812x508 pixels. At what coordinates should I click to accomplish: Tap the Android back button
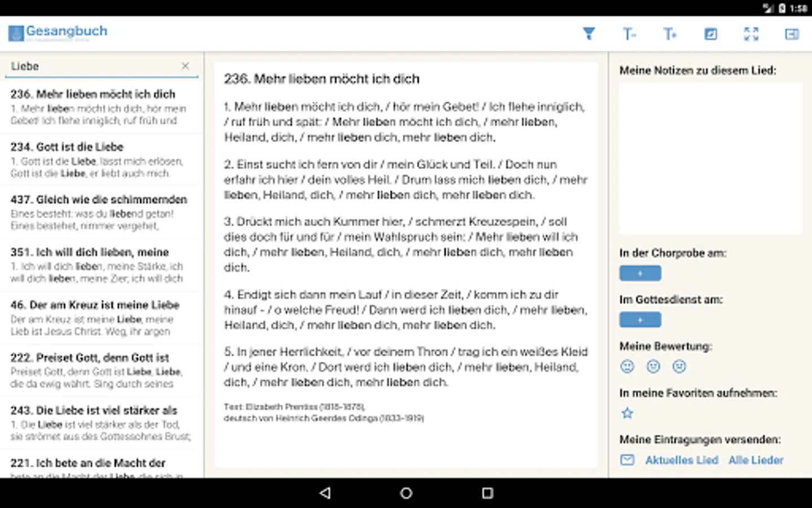(x=325, y=493)
